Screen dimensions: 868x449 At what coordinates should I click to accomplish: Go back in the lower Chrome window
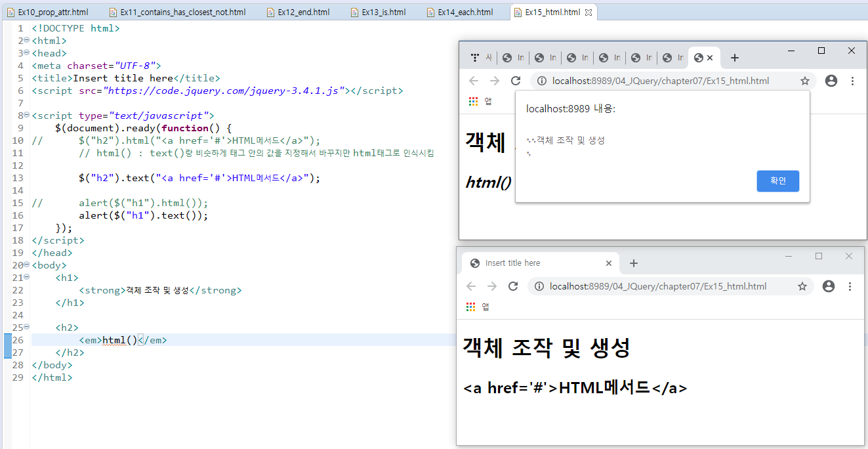(471, 286)
